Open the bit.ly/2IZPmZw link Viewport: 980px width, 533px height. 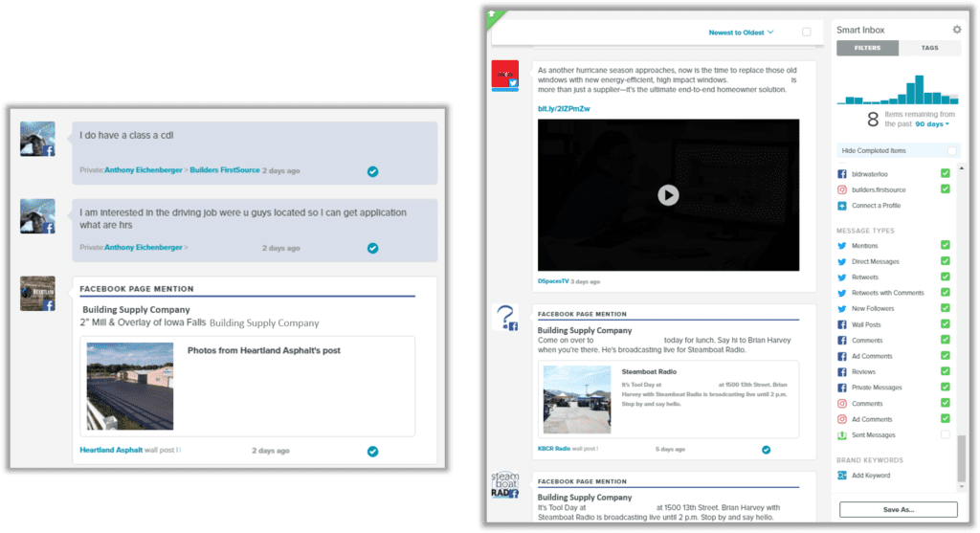click(x=564, y=109)
